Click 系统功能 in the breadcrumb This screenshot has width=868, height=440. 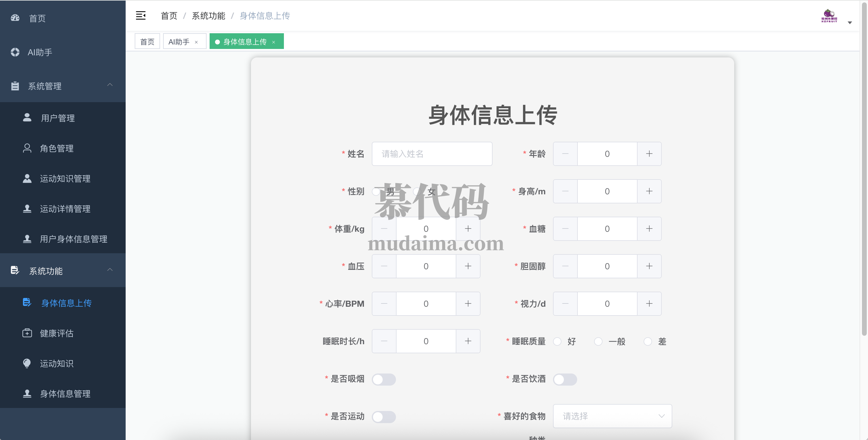208,16
